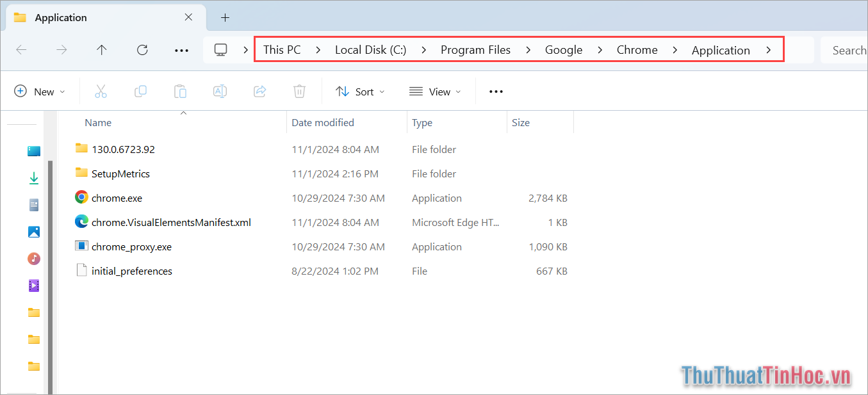Open the View dropdown

(x=435, y=91)
